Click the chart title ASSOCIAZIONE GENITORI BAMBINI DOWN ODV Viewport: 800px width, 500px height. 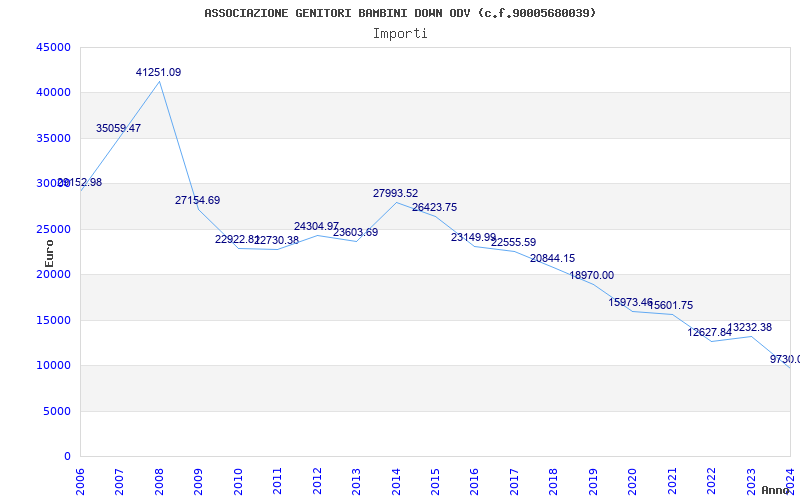tap(400, 13)
